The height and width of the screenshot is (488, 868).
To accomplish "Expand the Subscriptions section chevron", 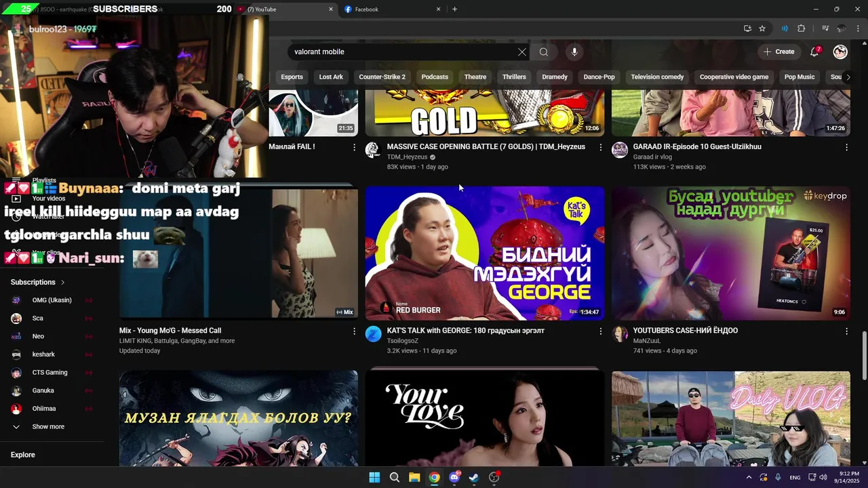I will (63, 283).
